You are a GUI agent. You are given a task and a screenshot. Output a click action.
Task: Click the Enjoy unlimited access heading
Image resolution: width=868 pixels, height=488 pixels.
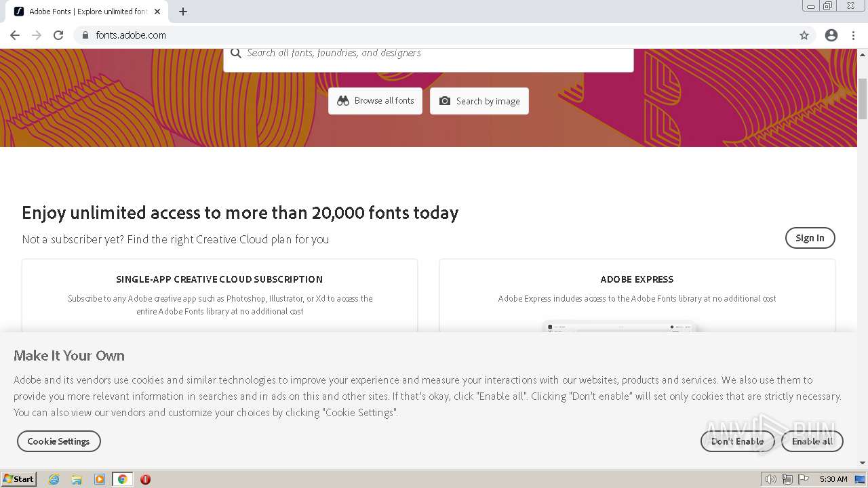240,213
